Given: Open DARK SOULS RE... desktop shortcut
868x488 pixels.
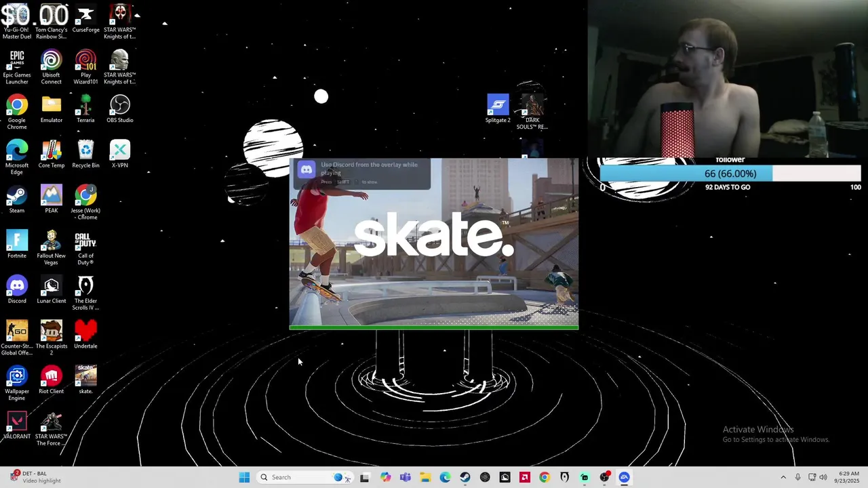Looking at the screenshot, I should [x=532, y=112].
